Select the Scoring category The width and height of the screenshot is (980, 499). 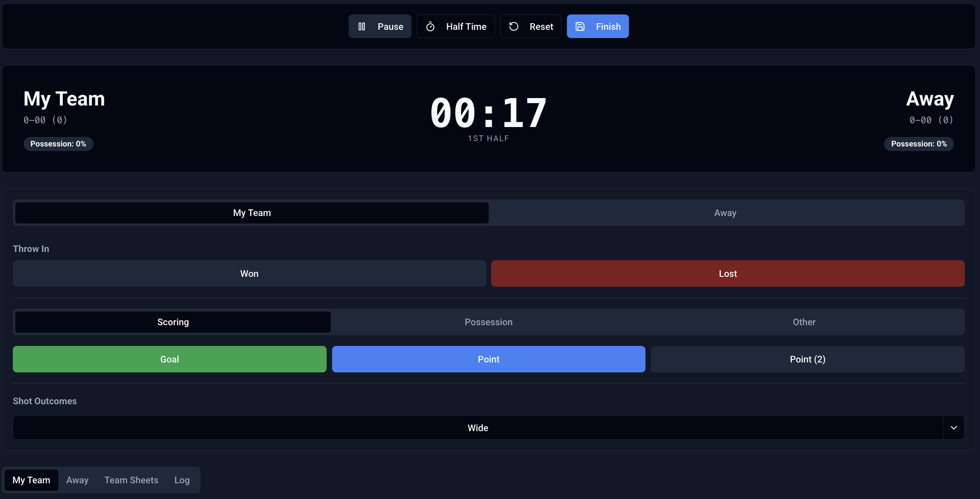(x=173, y=322)
